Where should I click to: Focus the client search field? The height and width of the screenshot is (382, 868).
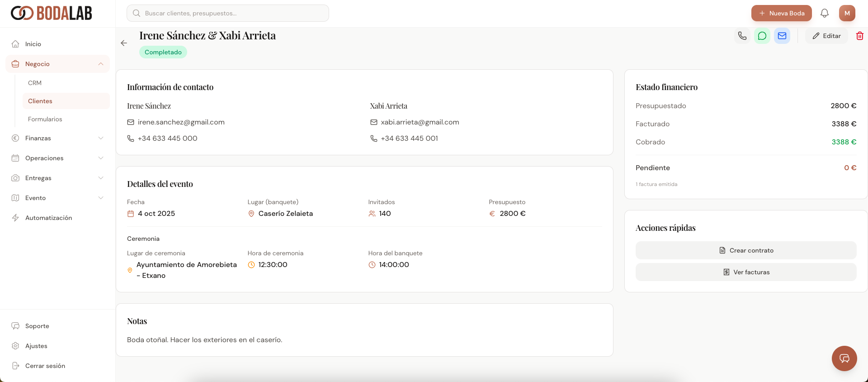click(228, 13)
